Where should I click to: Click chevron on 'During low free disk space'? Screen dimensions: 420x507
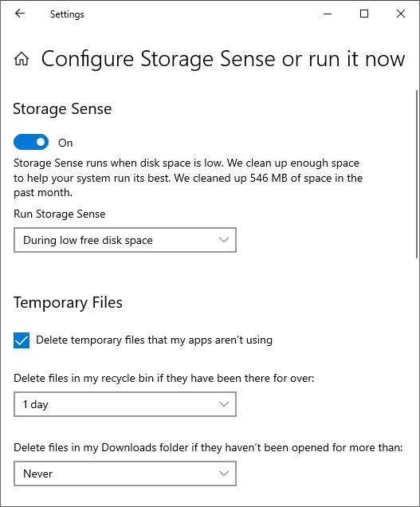[x=224, y=240]
